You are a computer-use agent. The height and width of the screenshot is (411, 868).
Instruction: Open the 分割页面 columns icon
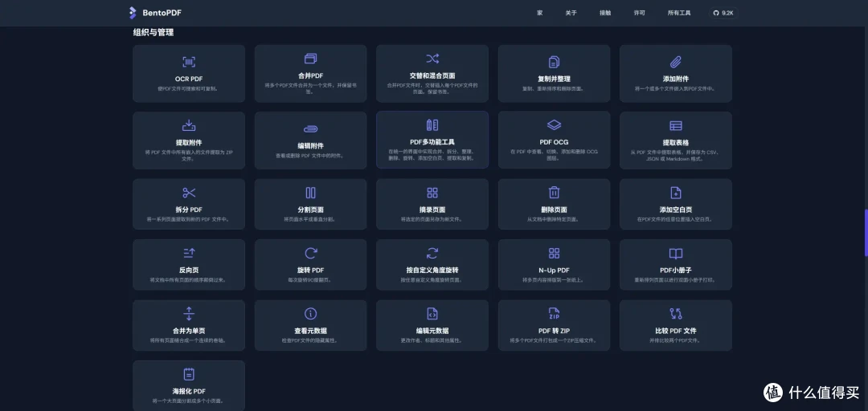[x=310, y=193]
